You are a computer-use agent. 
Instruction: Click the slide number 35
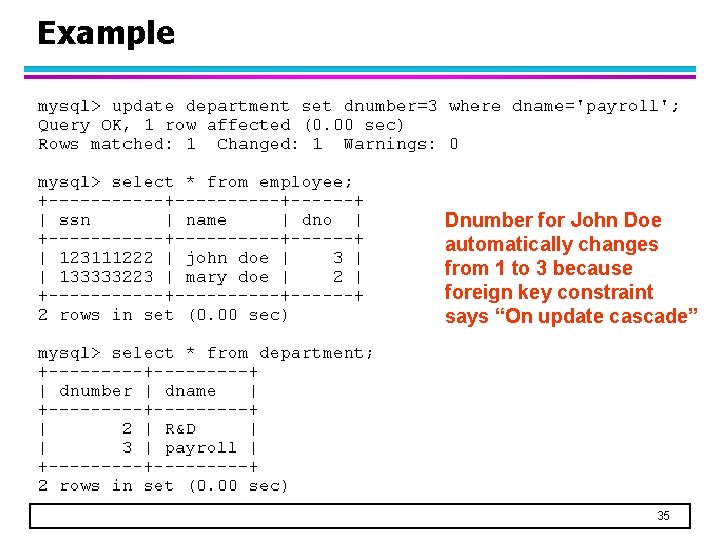(x=663, y=516)
